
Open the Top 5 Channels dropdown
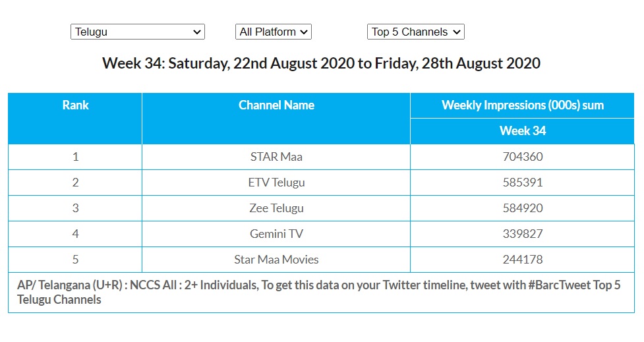(415, 32)
